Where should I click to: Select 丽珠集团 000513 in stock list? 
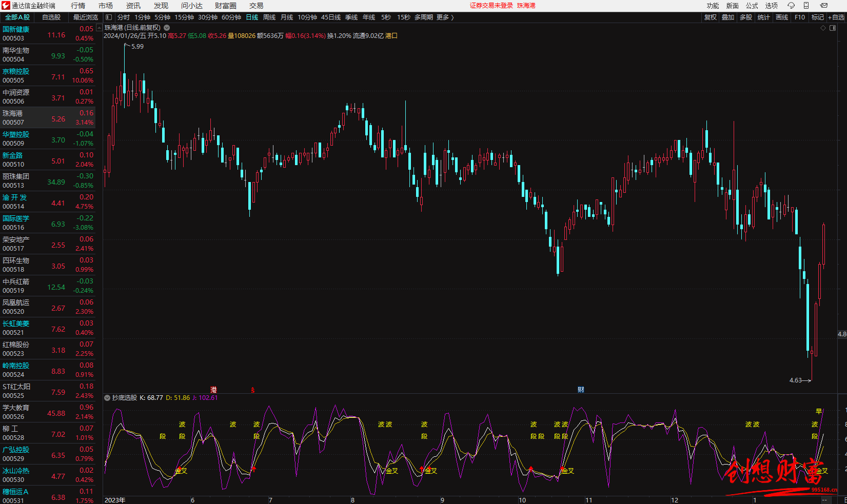pos(48,180)
